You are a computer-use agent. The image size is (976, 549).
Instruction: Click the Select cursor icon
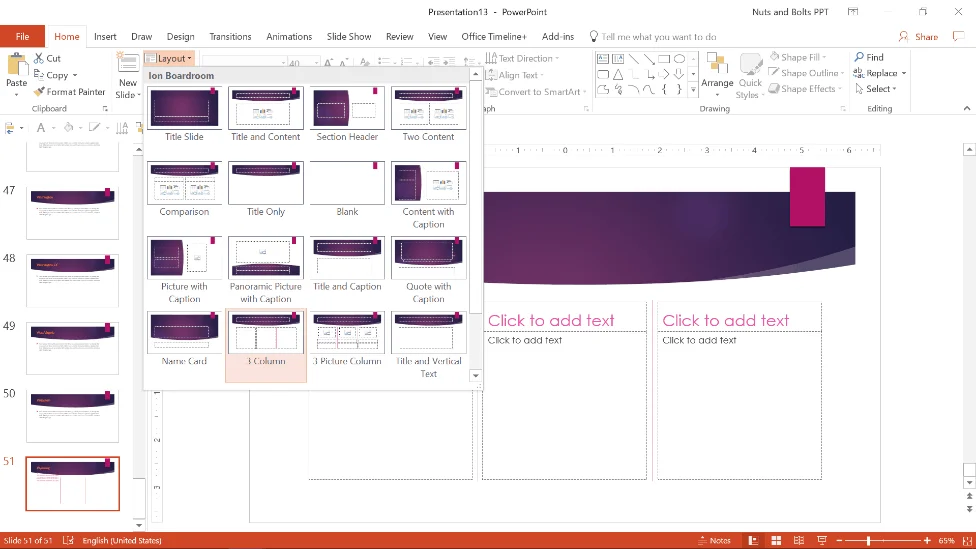(859, 89)
